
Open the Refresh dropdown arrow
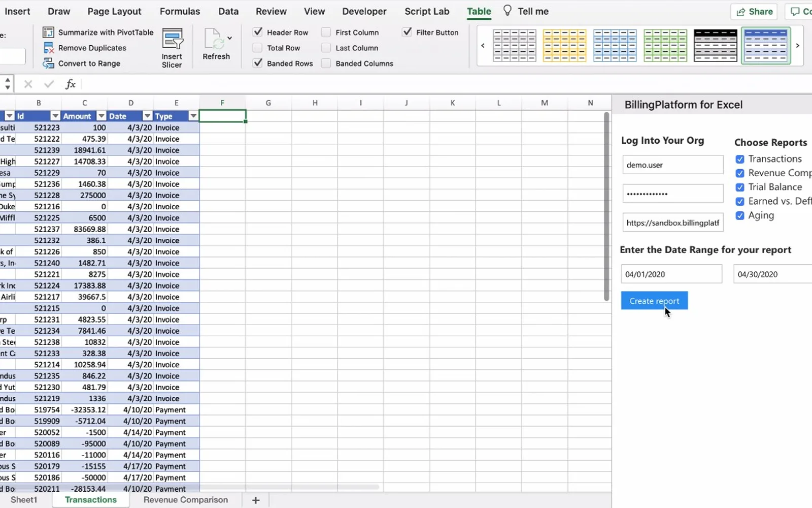click(x=230, y=38)
